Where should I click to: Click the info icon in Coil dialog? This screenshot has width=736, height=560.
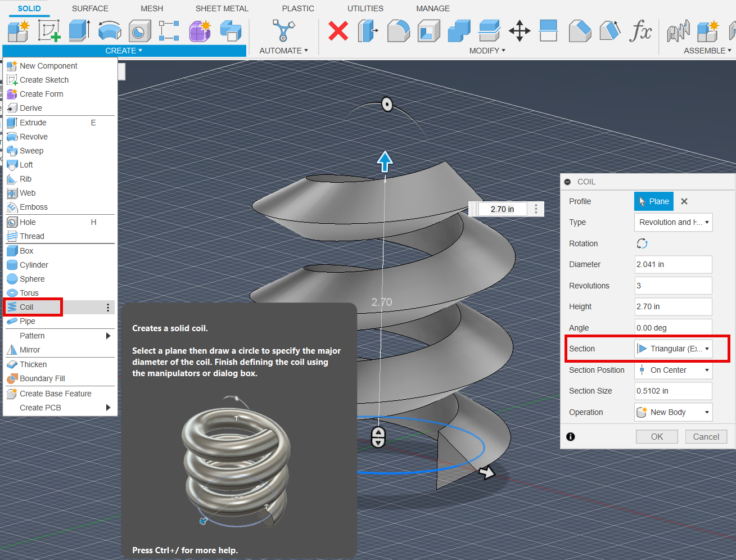coord(571,437)
